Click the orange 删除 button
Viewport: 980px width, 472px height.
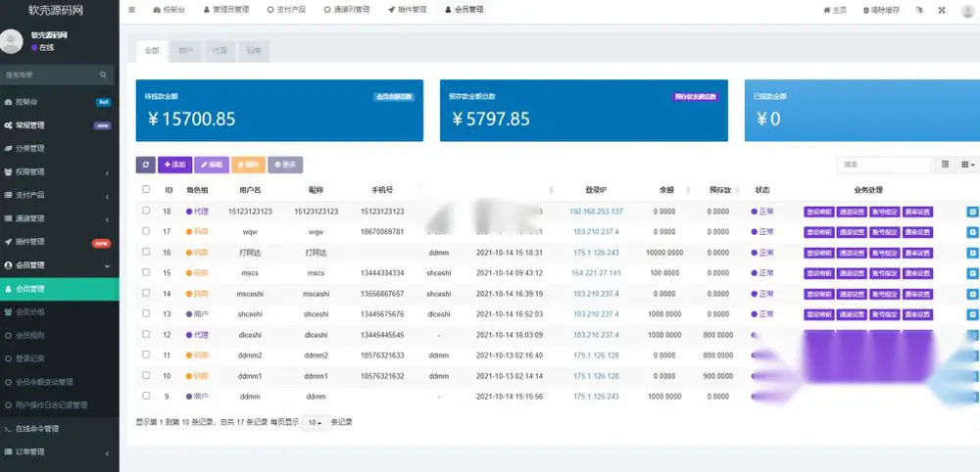coord(249,165)
